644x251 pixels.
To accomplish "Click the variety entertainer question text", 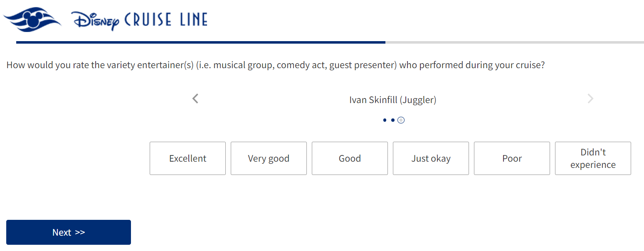I will pos(275,65).
